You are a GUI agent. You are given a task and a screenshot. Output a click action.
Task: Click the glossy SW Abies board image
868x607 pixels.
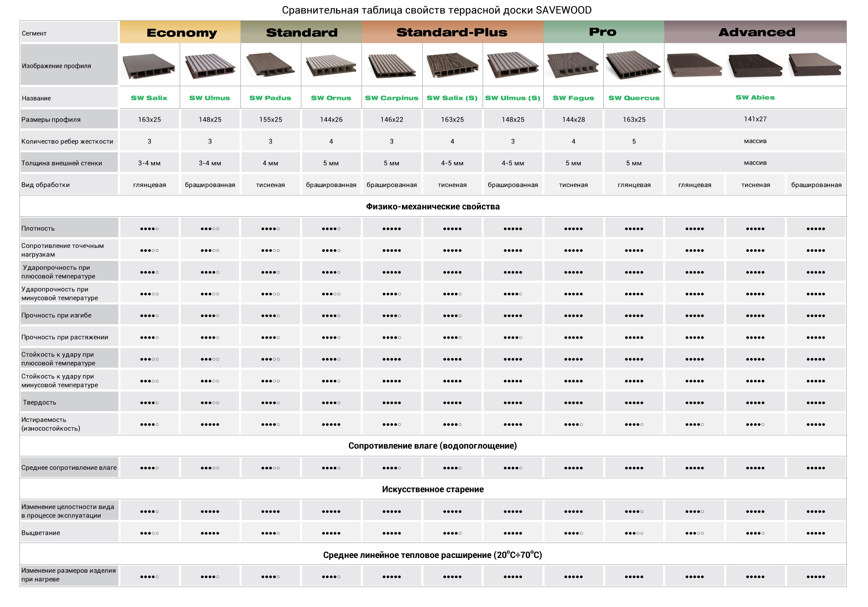(x=694, y=65)
